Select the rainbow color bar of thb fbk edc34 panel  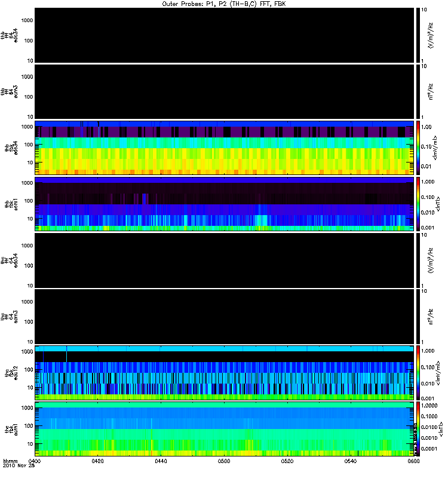tap(418, 148)
